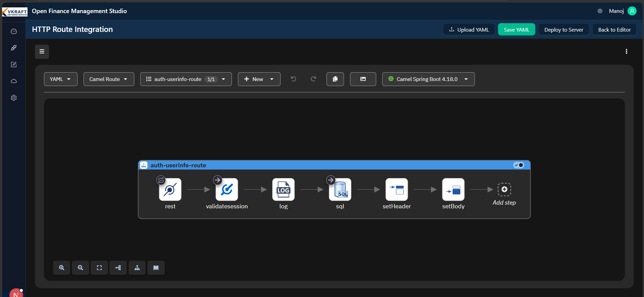The image size is (644, 297).
Task: Select the rest node icon
Action: [x=170, y=189]
